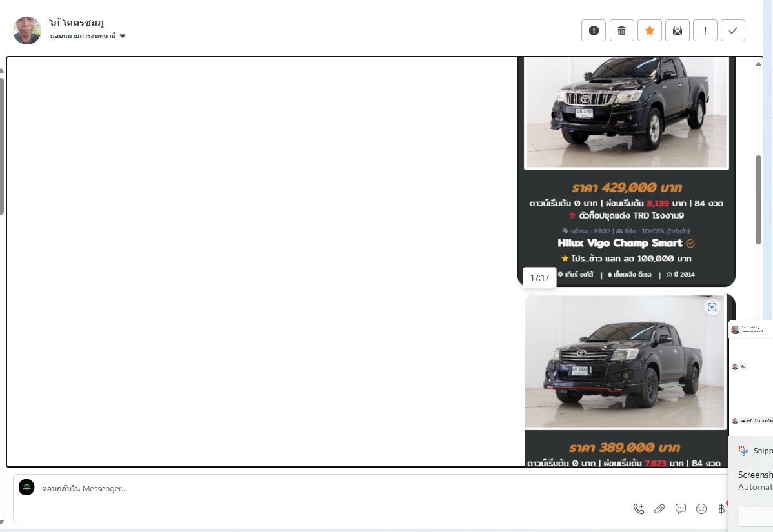Viewport: 773px width, 532px height.
Task: Toggle the exclamation priority marker
Action: click(x=705, y=30)
